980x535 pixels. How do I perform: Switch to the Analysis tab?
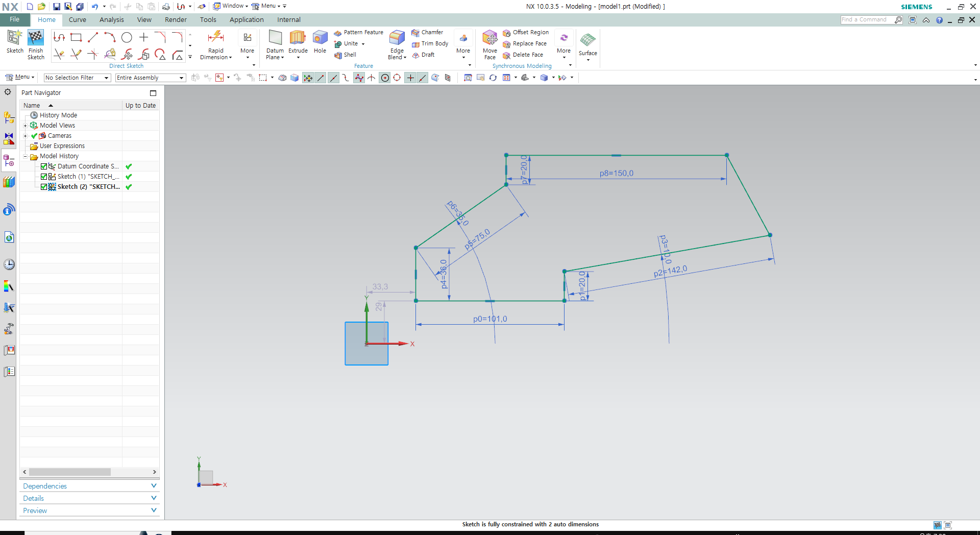(x=112, y=20)
